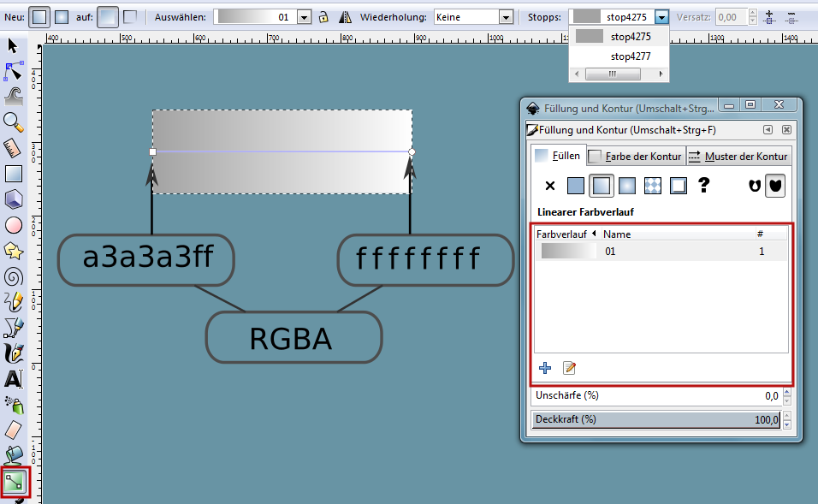Viewport: 818px width, 504px height.
Task: Select the Tweak (wave) tool
Action: tap(13, 97)
